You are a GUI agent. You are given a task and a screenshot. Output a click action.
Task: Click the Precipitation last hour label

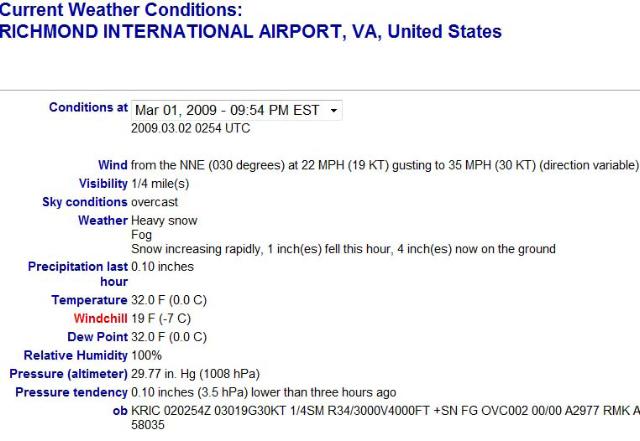pyautogui.click(x=78, y=274)
